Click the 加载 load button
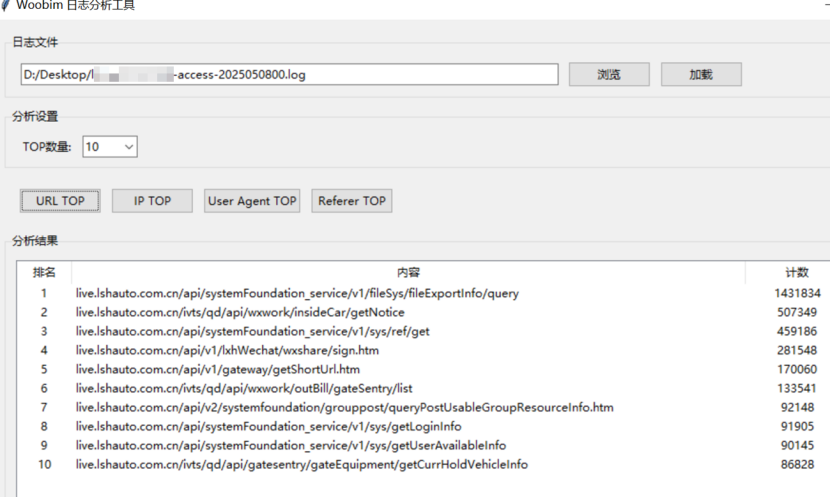The image size is (831, 498). (701, 74)
